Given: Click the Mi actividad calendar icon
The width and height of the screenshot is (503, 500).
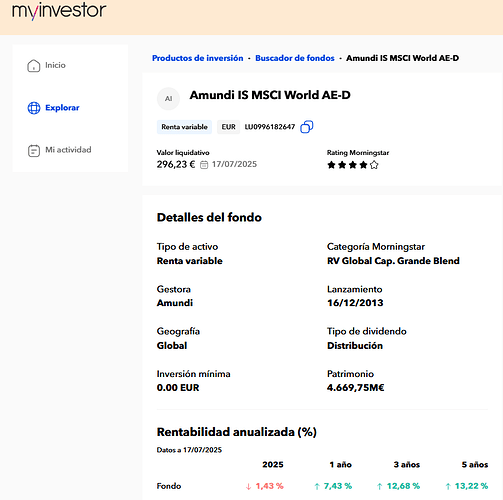Looking at the screenshot, I should (34, 151).
